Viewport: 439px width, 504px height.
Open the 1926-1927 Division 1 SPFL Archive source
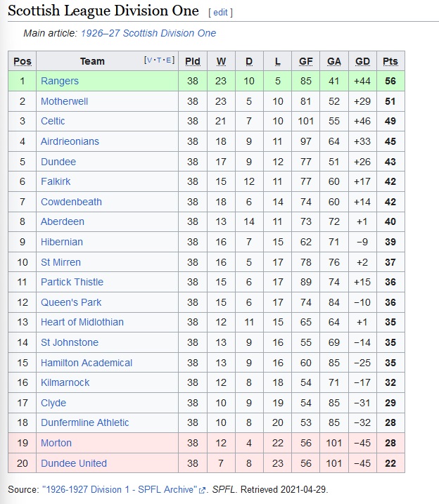120,489
